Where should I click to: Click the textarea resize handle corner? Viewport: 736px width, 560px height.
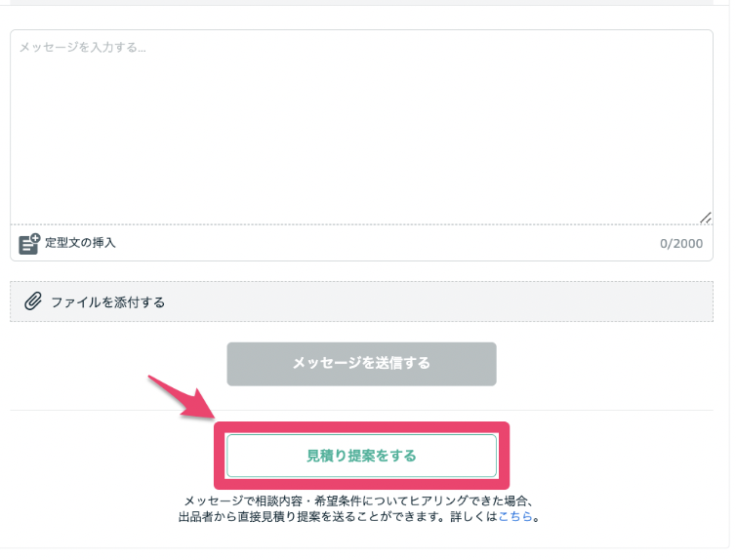pyautogui.click(x=706, y=218)
